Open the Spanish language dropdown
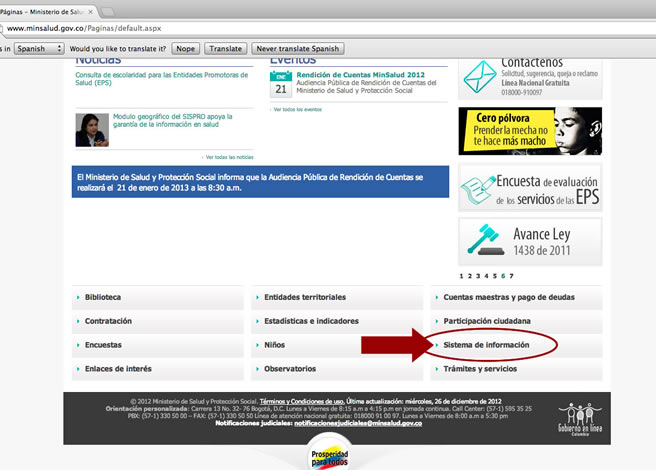This screenshot has width=656, height=470. point(39,49)
